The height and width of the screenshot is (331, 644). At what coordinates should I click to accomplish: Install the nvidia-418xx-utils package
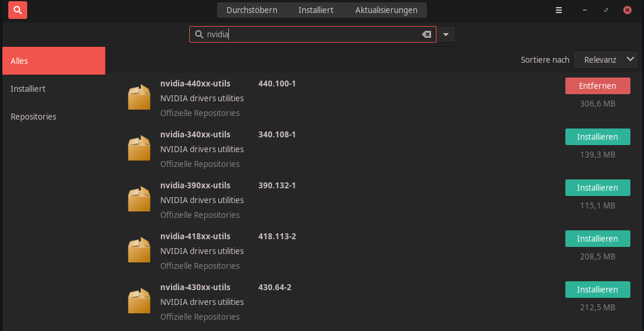(x=597, y=239)
